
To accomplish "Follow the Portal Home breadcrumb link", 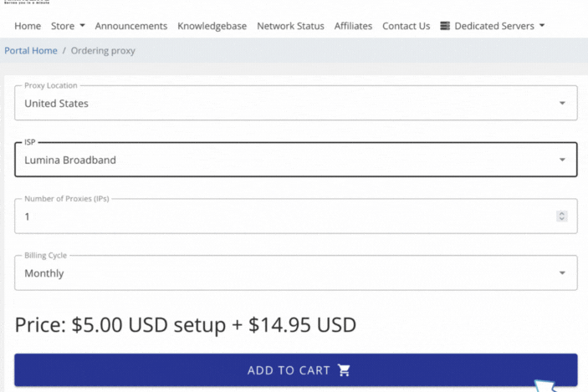I will (x=31, y=51).
